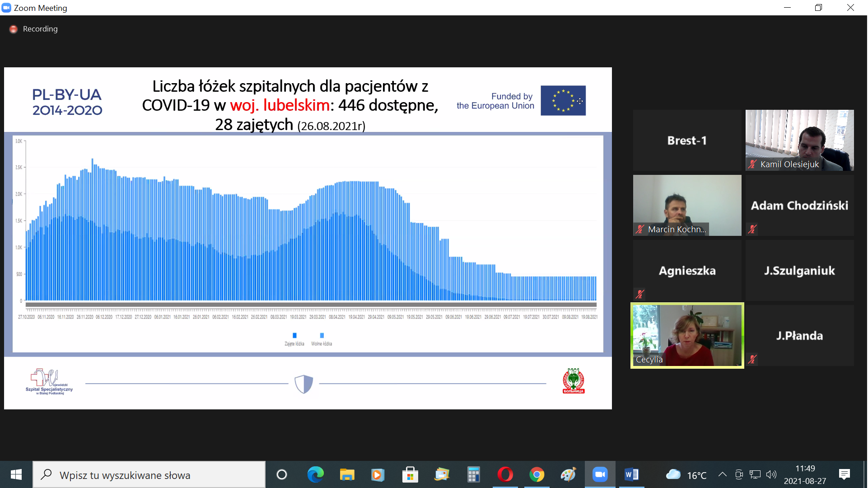Open the Zoom app in the taskbar
Image resolution: width=868 pixels, height=488 pixels.
(x=600, y=474)
